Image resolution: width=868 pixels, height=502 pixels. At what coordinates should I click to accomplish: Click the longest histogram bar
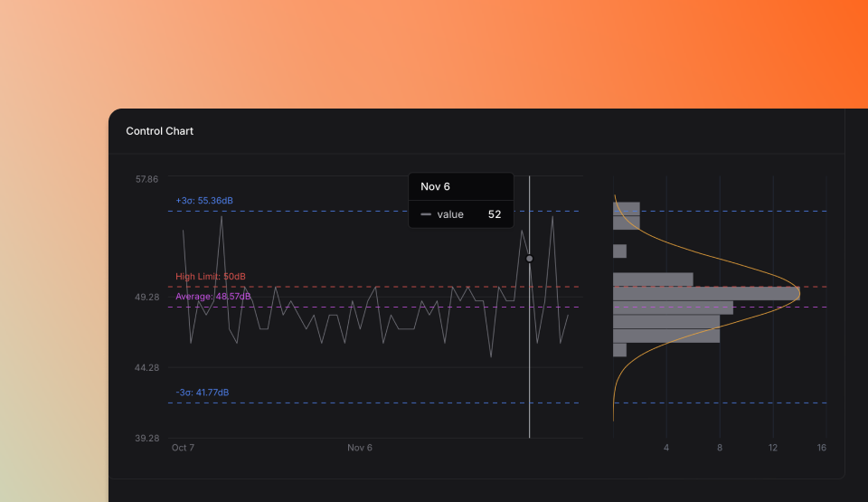pos(706,294)
